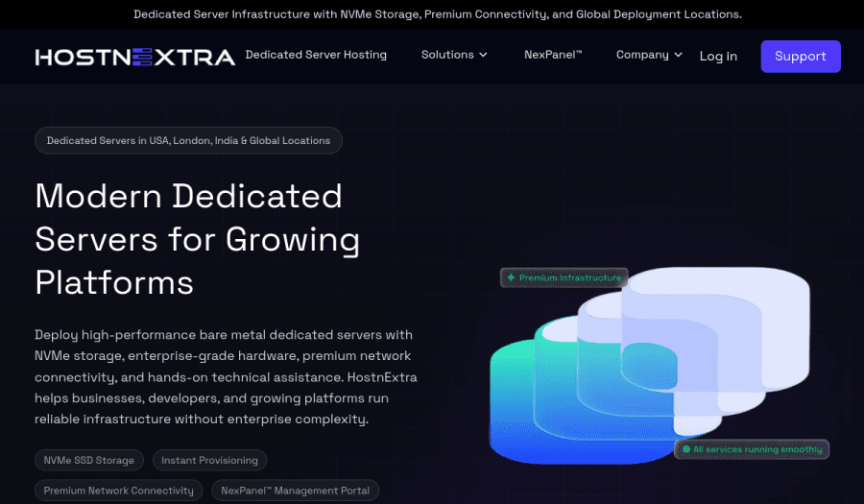This screenshot has height=504, width=864.
Task: Click the Dedicated Servers in USA, London, India badge
Action: point(188,140)
